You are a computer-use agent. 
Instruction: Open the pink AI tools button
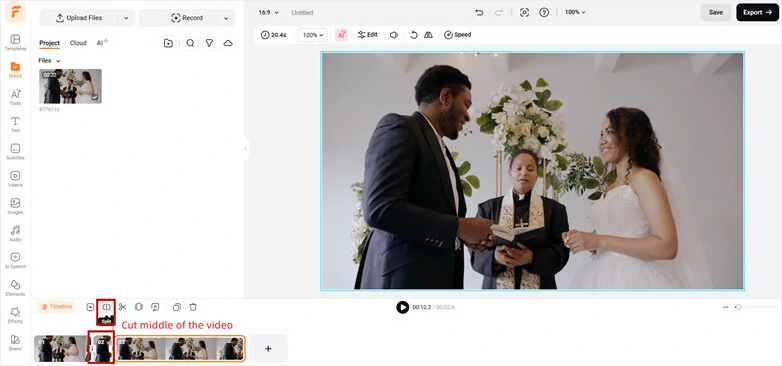pyautogui.click(x=341, y=35)
